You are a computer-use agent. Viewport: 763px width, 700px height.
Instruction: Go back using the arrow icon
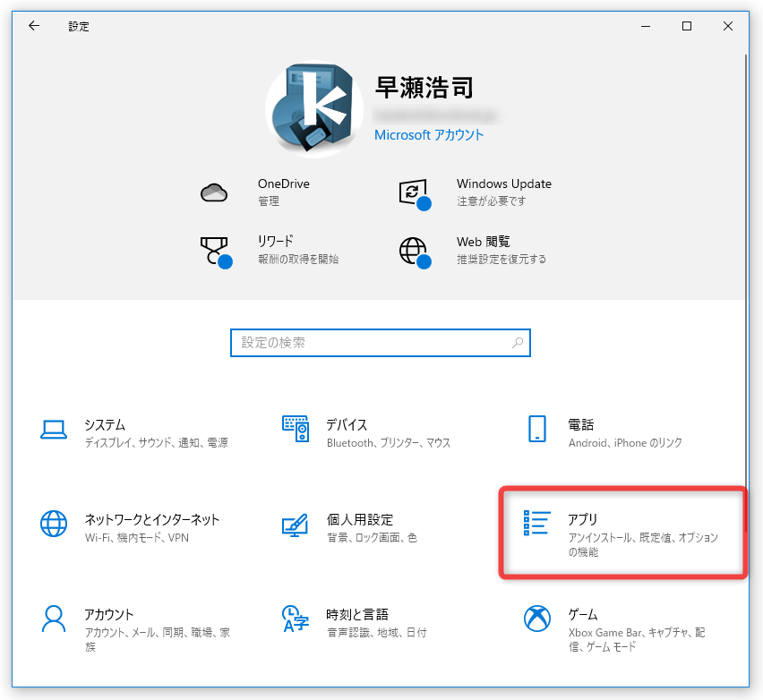(33, 26)
